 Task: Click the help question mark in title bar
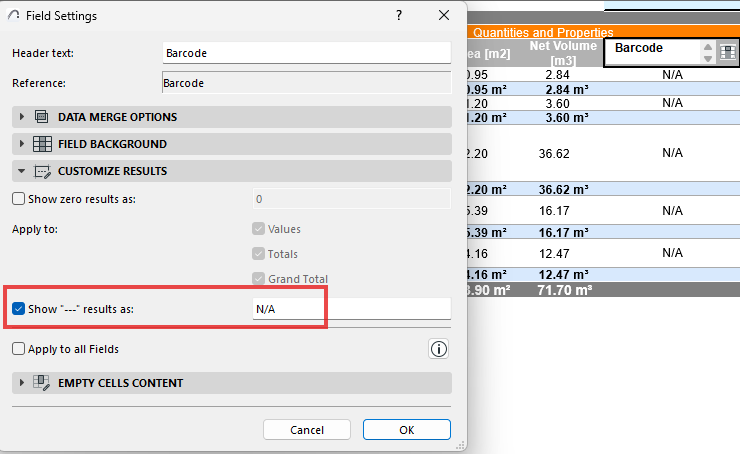399,16
